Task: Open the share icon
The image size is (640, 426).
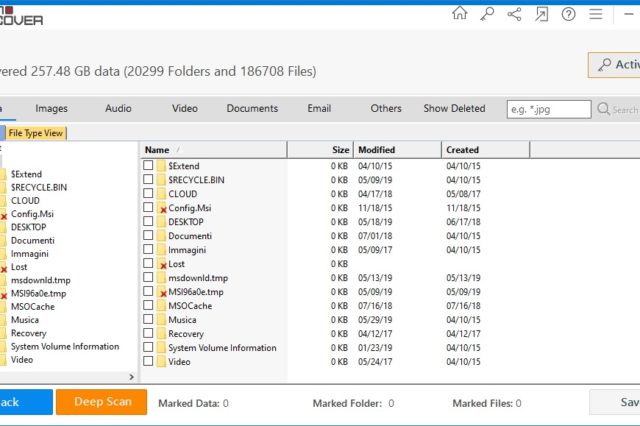Action: pos(514,13)
